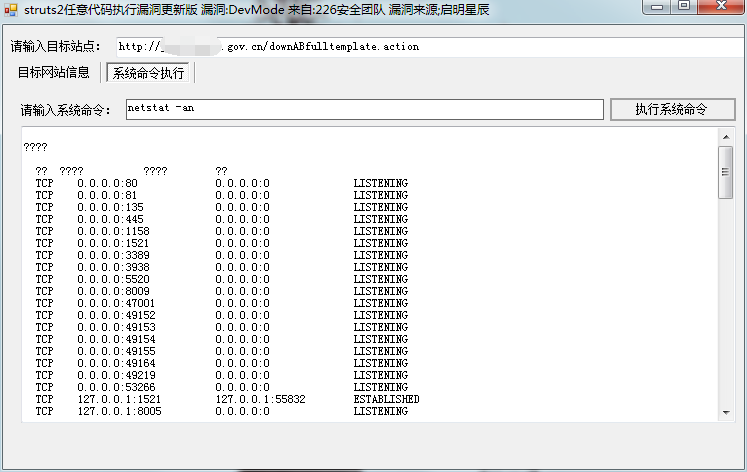Click the 0.0.0.0:49152 local address entry
The image size is (747, 472).
tap(116, 315)
